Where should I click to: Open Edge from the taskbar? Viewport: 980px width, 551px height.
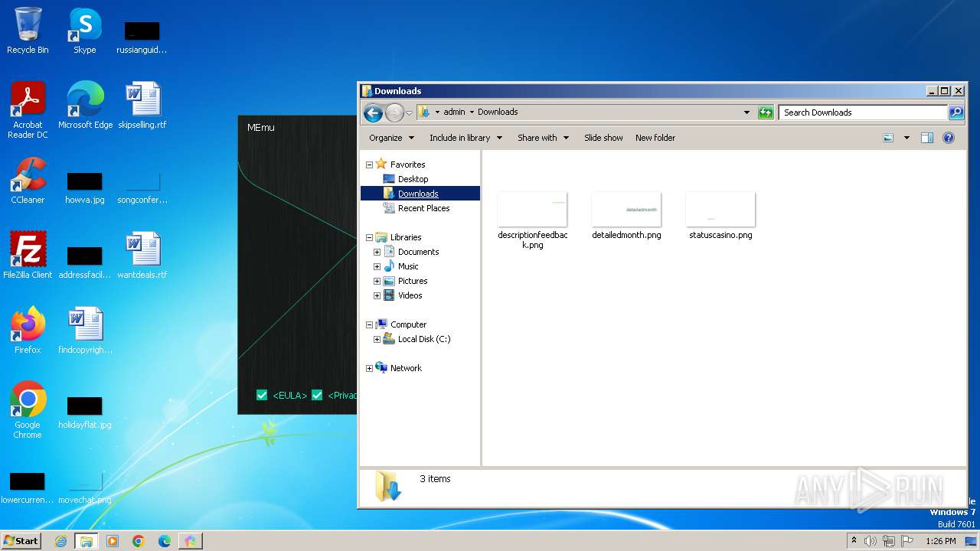pos(165,541)
